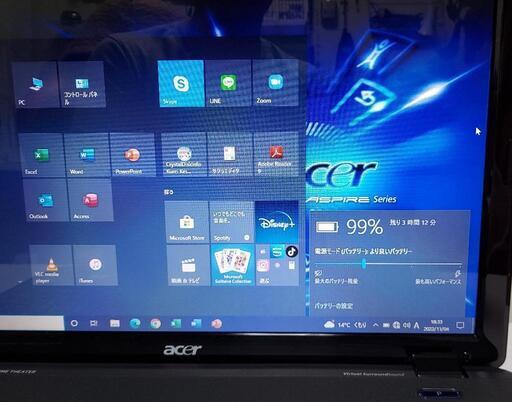512x402 pixels.
Task: Open the network globe tray icon
Action: point(396,325)
